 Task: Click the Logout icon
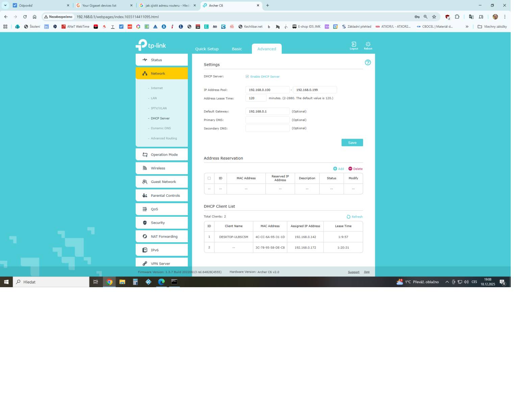[x=354, y=45]
